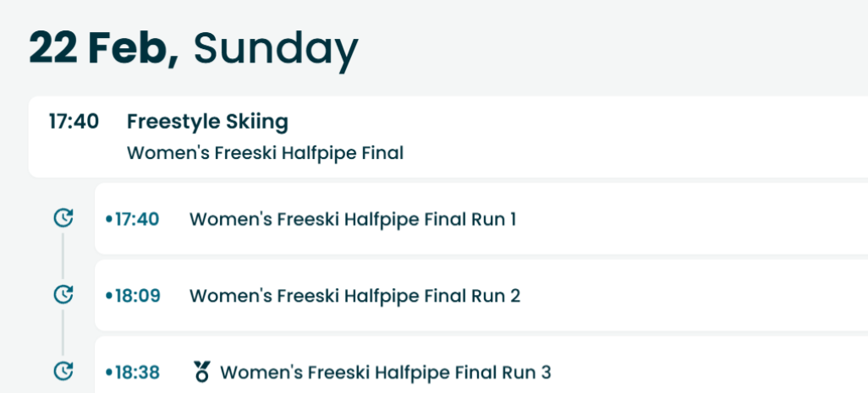Open the Freestyle Skiing event title

pos(207,122)
